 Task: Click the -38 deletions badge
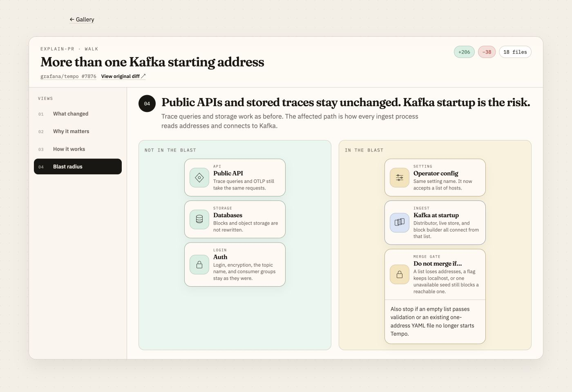click(x=487, y=52)
